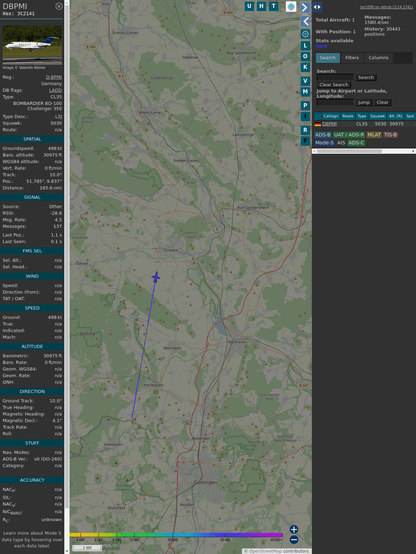The height and width of the screenshot is (554, 416).
Task: Click the U map toggle button
Action: (x=249, y=6)
